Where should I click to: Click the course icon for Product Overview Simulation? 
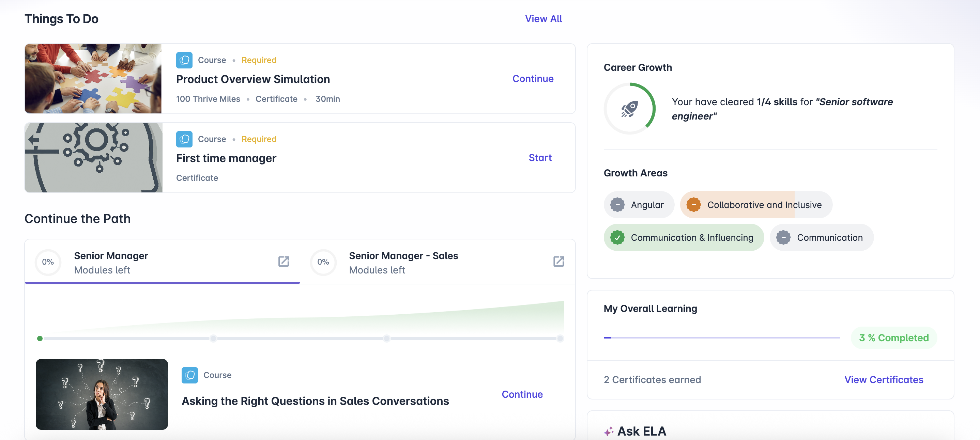pos(184,60)
